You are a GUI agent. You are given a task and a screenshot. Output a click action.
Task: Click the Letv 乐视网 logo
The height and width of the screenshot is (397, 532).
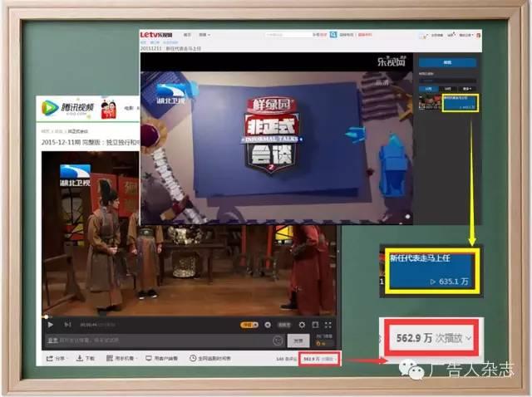[x=156, y=35]
